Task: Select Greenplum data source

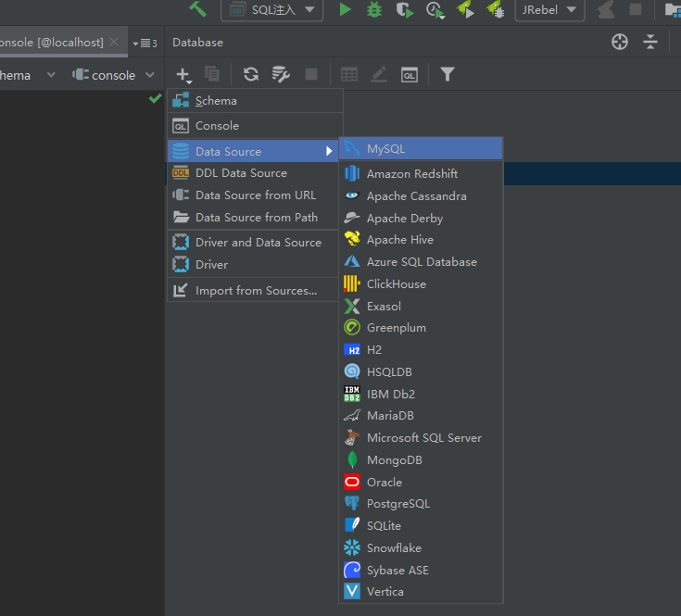Action: [421, 328]
